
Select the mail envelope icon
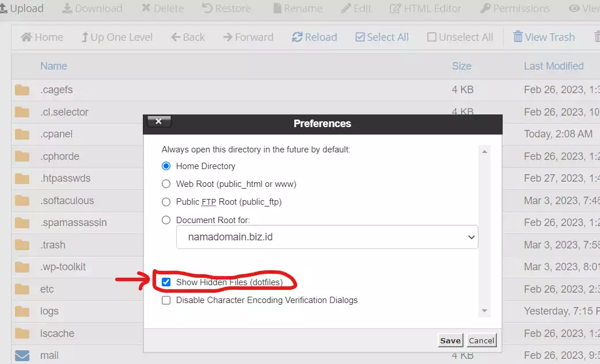[22, 355]
